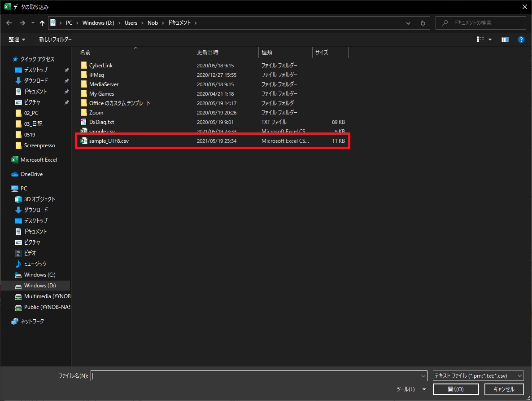The image size is (532, 401).
Task: Select PC node in the navigation pane
Action: 23,189
